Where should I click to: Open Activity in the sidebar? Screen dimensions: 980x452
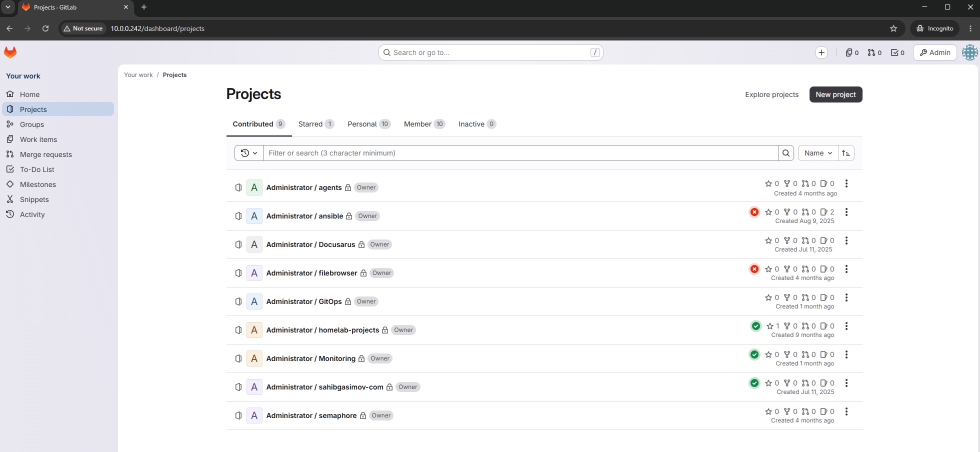coord(58,214)
